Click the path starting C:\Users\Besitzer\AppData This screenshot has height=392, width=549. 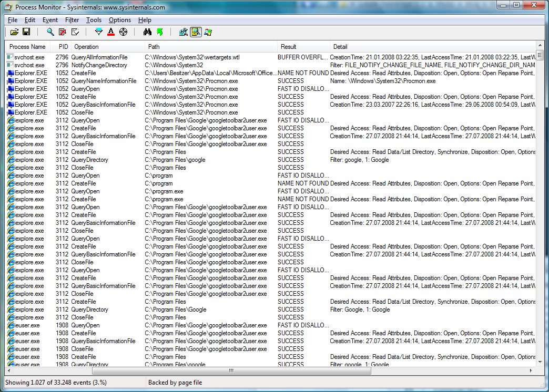click(x=211, y=73)
